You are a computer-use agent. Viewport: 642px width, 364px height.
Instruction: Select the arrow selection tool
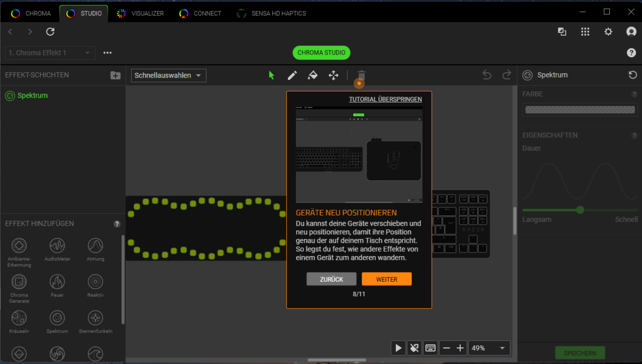[271, 75]
